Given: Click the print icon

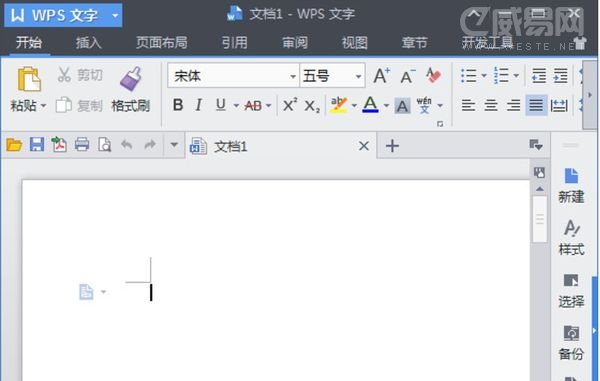Looking at the screenshot, I should tap(82, 145).
